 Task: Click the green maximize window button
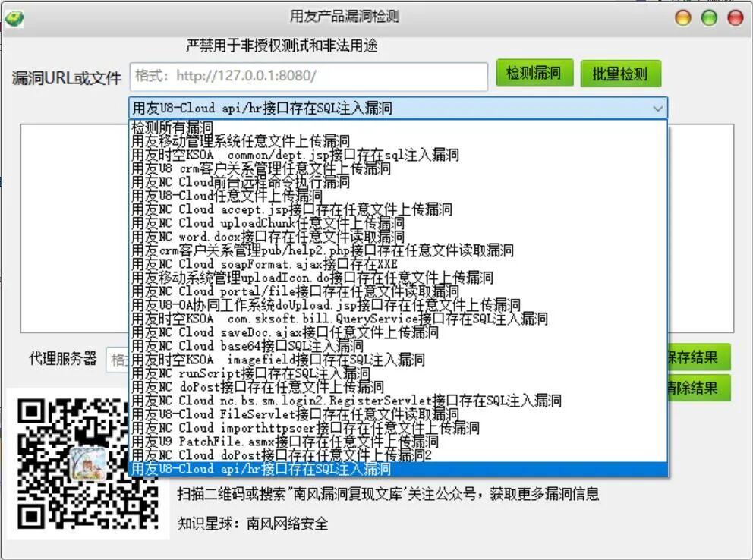point(709,17)
